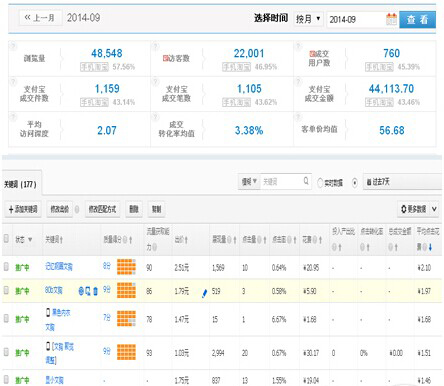Screen dimensions: 444x386
Task: Go to previous month with 上一月
Action: coord(40,18)
